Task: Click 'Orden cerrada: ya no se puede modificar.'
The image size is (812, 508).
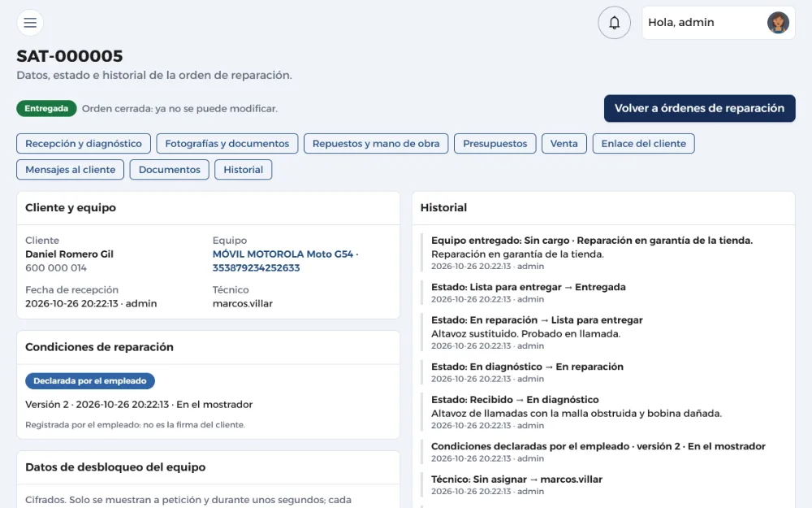Action: click(x=179, y=108)
